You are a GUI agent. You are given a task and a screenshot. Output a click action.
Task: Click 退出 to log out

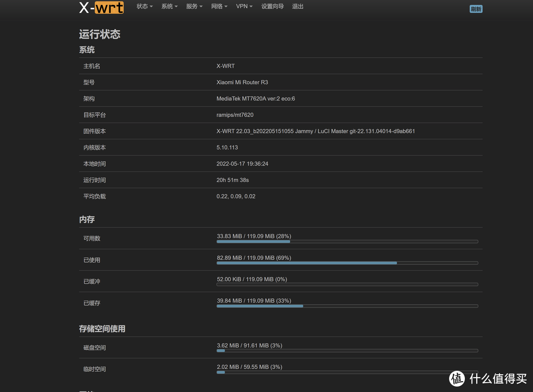[x=298, y=6]
